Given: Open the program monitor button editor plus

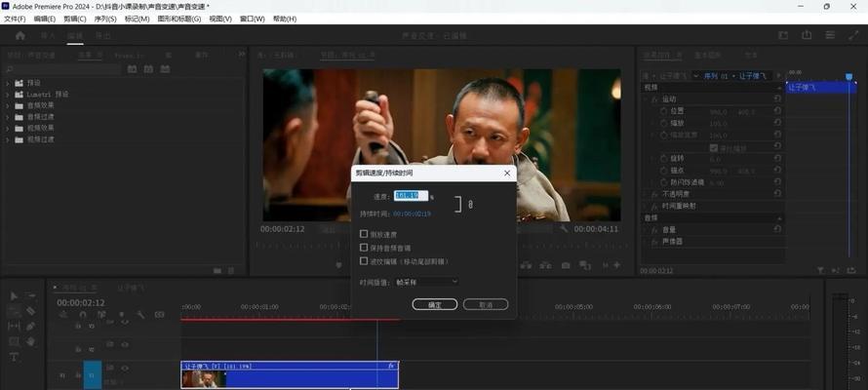Looking at the screenshot, I should pos(616,265).
